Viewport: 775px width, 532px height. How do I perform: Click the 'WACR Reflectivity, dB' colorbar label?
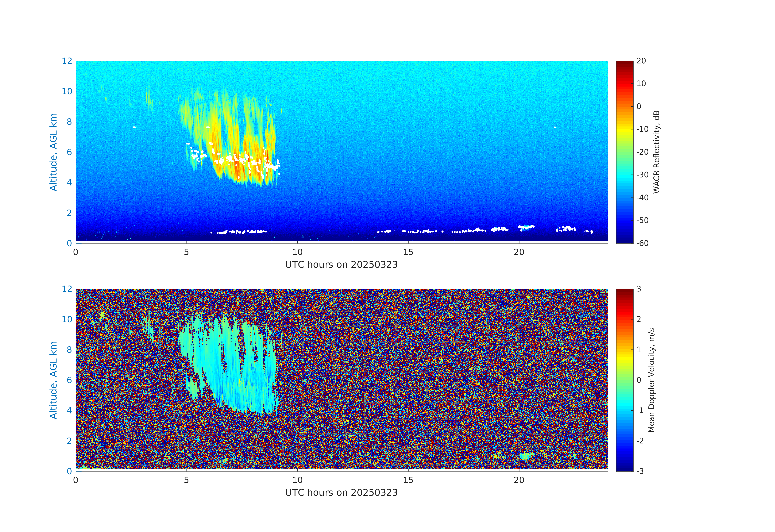click(656, 152)
